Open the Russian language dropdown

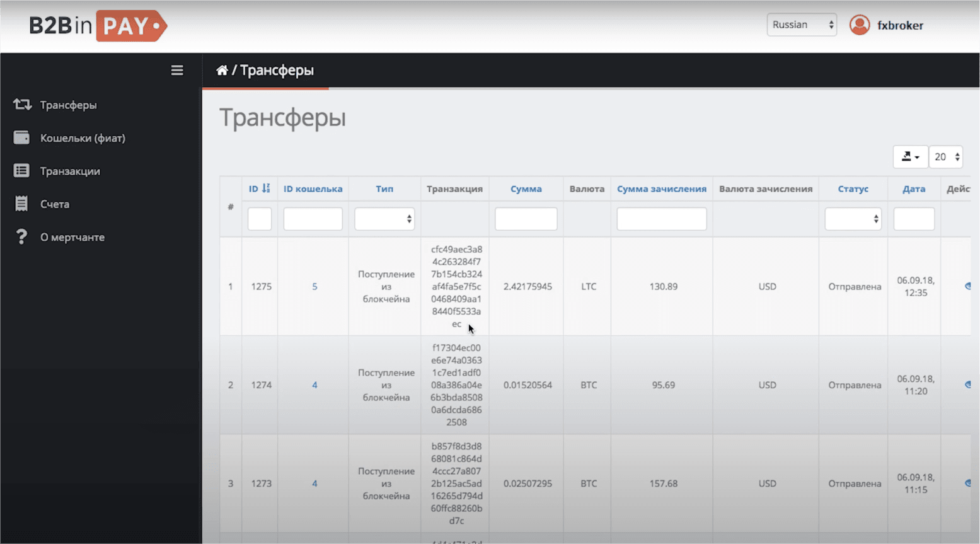(802, 25)
